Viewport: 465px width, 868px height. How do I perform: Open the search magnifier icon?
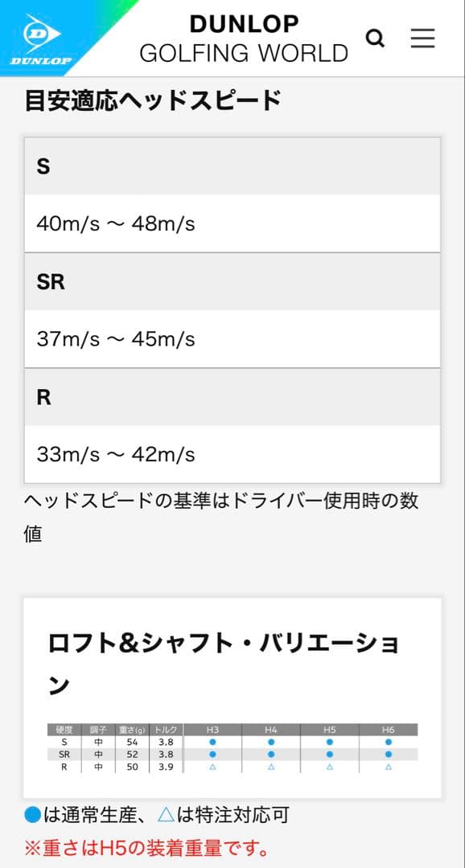pos(375,38)
